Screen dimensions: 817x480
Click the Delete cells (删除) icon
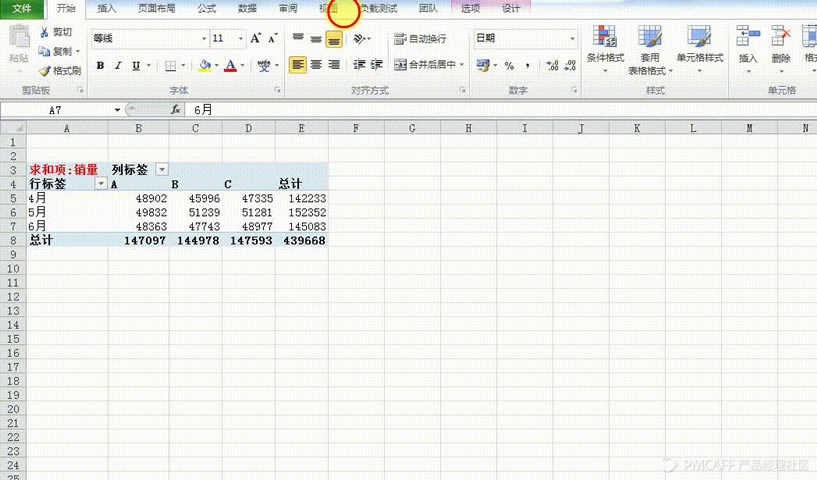[781, 36]
